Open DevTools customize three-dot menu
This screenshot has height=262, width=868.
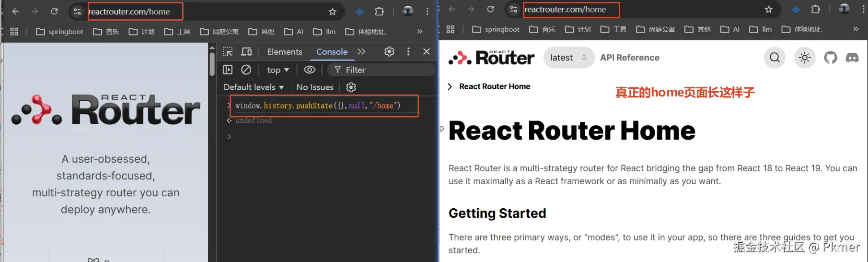[408, 51]
